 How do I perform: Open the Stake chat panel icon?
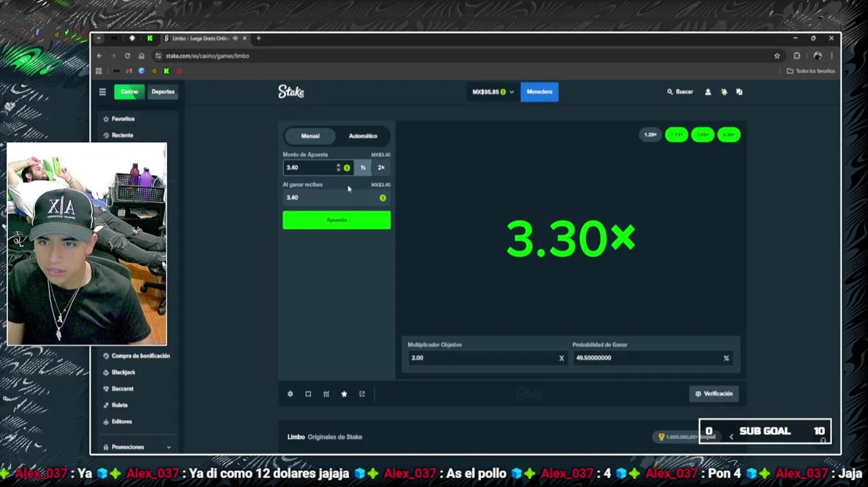coord(739,92)
